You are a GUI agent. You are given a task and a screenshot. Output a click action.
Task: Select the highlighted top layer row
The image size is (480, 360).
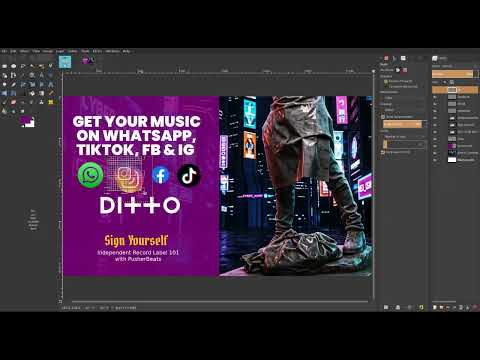click(x=455, y=90)
